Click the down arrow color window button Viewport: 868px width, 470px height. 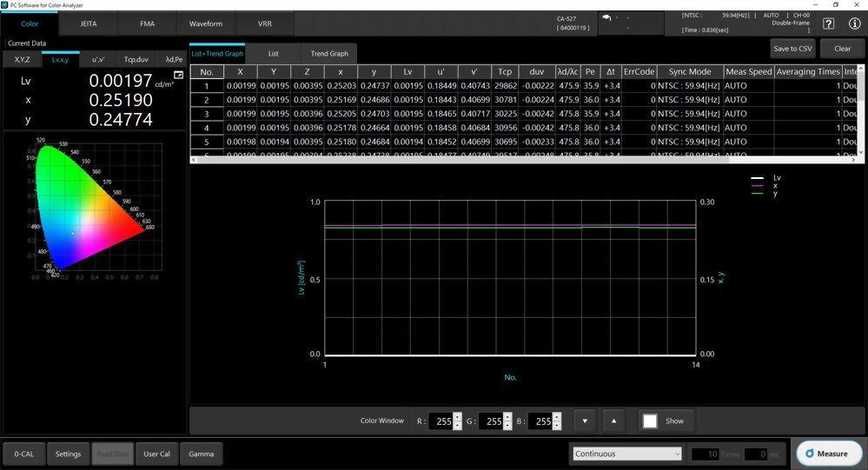point(585,421)
